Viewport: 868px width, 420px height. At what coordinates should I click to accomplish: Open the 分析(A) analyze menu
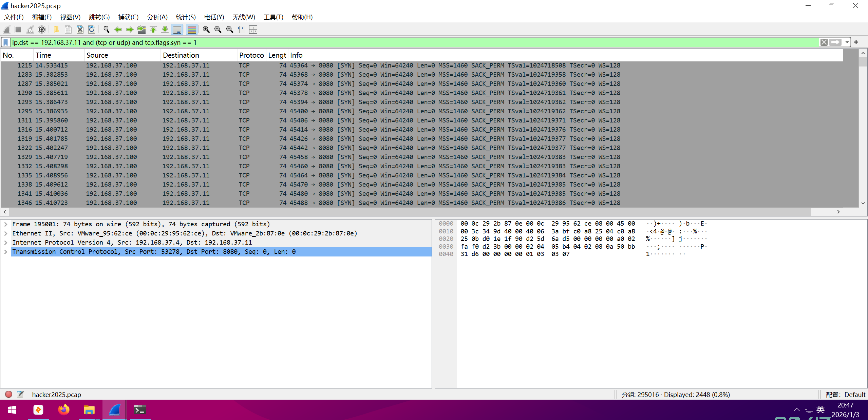click(x=157, y=17)
